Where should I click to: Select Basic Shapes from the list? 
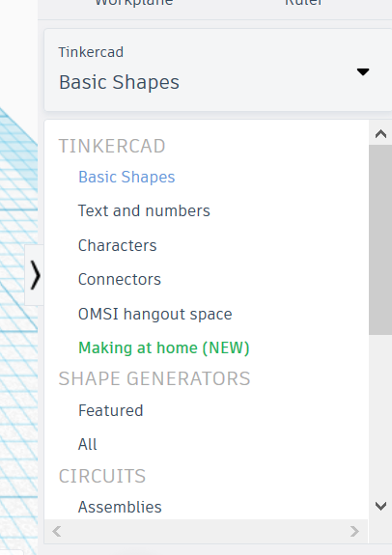(x=126, y=177)
